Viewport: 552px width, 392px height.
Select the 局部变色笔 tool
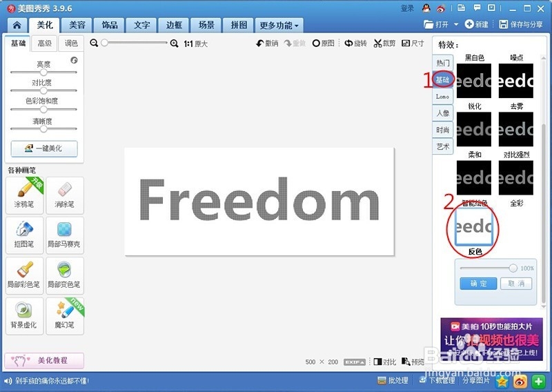pos(65,275)
